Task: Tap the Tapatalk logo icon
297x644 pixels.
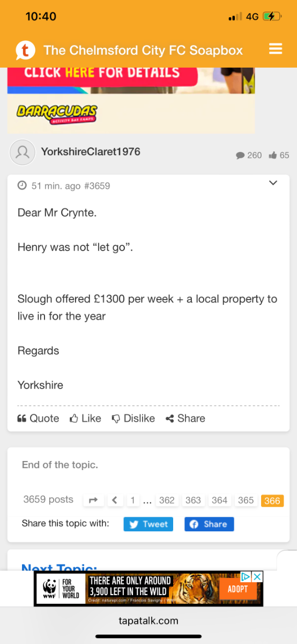Action: pyautogui.click(x=25, y=50)
